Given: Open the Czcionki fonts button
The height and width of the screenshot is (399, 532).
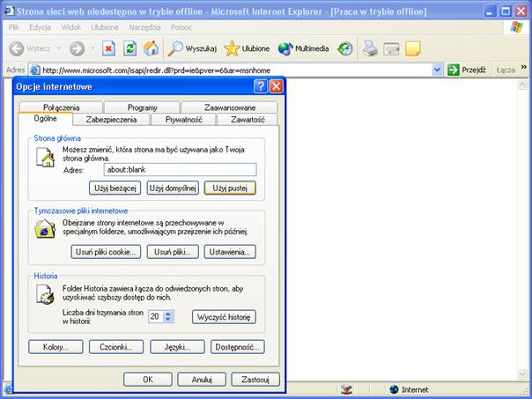Looking at the screenshot, I should (116, 347).
